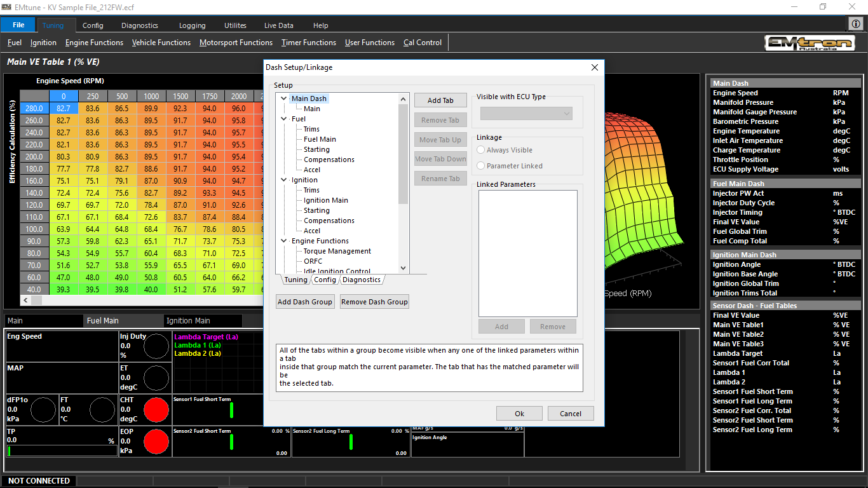Click the Remove Dash Group button
The height and width of the screenshot is (488, 868).
tap(374, 302)
